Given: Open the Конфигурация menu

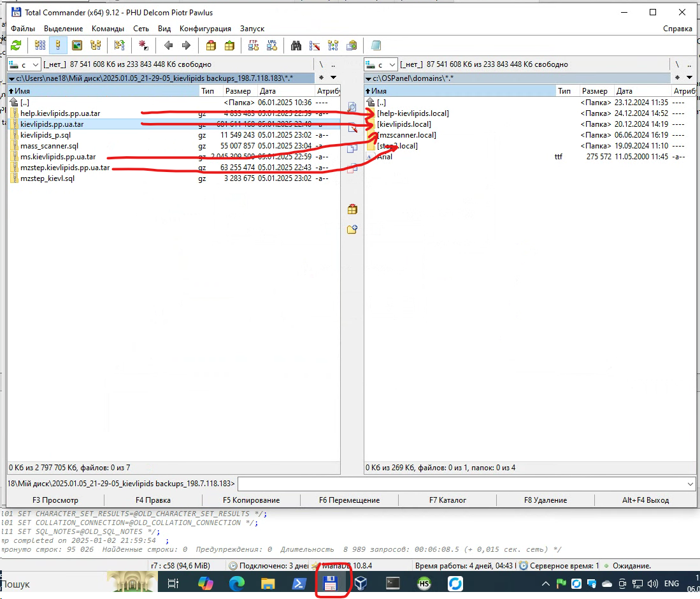Looking at the screenshot, I should click(x=205, y=29).
